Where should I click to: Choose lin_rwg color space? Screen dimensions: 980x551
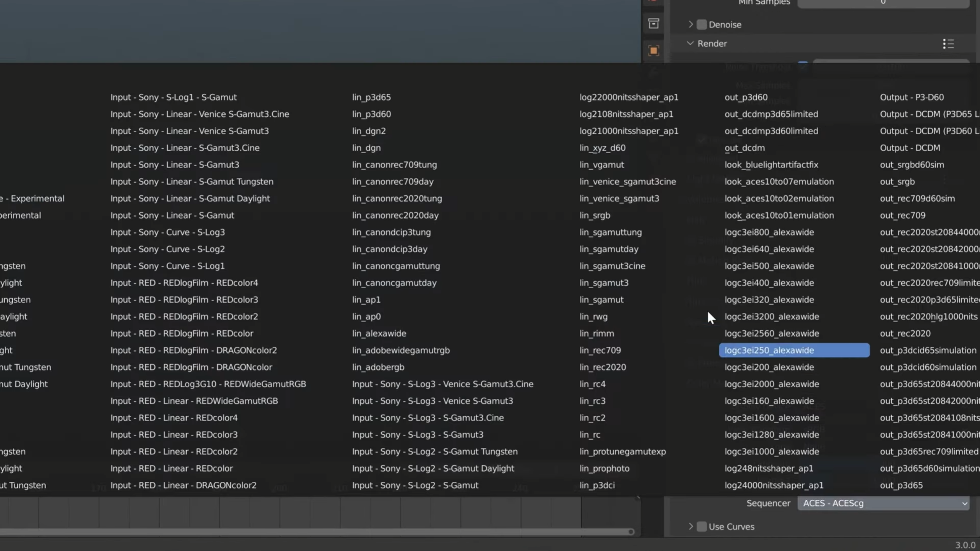(593, 316)
